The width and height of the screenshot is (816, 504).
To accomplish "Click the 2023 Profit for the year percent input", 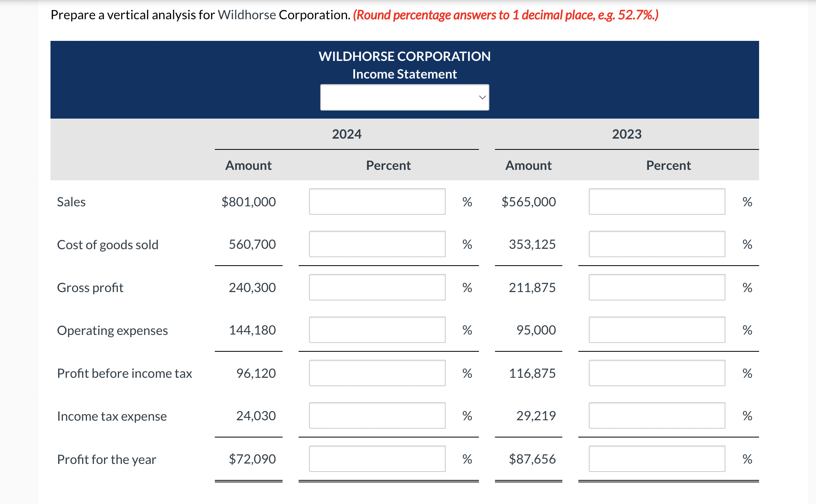I will (x=656, y=459).
